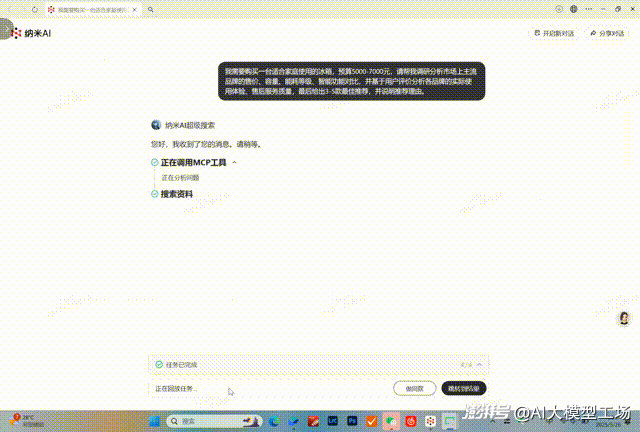640x432 pixels.
Task: Collapse the 任务已完成 panel chevron
Action: click(479, 365)
